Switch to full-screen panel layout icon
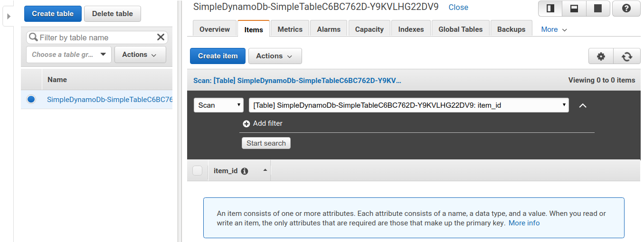Screen dimensions: 644x242 click(x=598, y=9)
